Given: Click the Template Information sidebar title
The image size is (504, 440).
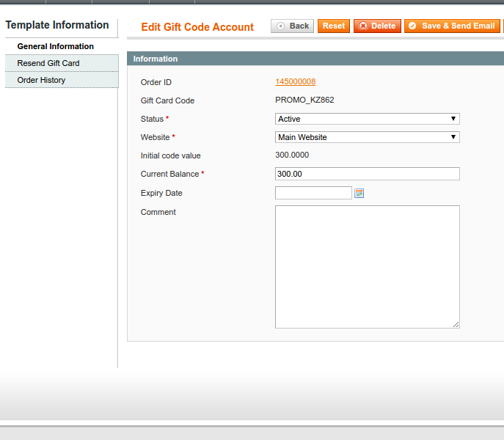Looking at the screenshot, I should point(57,25).
